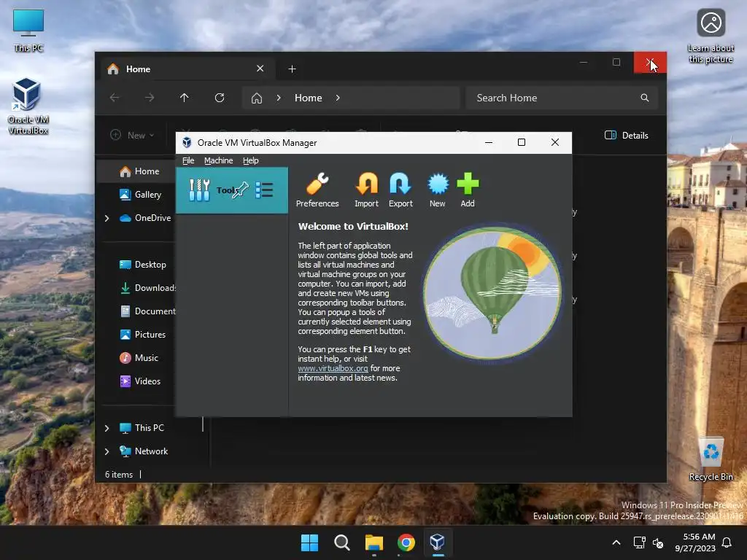747x560 pixels.
Task: Click the muted volume tray icon
Action: pyautogui.click(x=658, y=542)
